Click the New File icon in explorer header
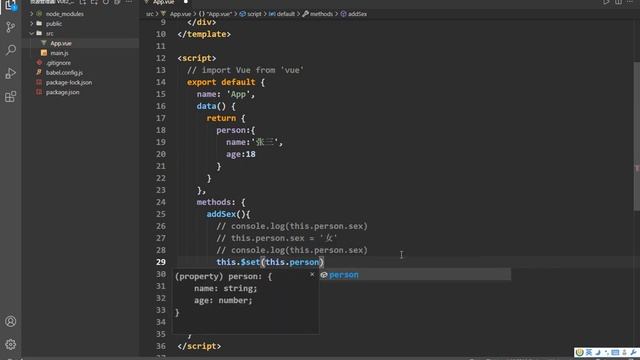This screenshot has height=360, width=640. pyautogui.click(x=83, y=2)
